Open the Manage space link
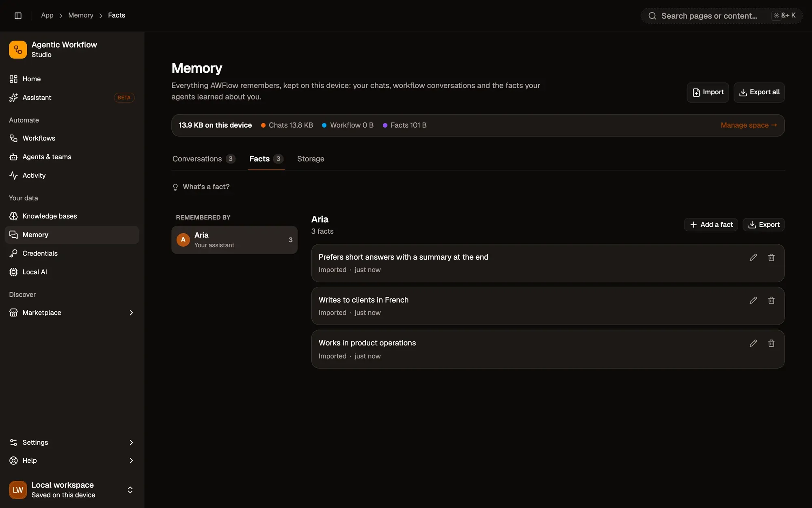 tap(749, 125)
